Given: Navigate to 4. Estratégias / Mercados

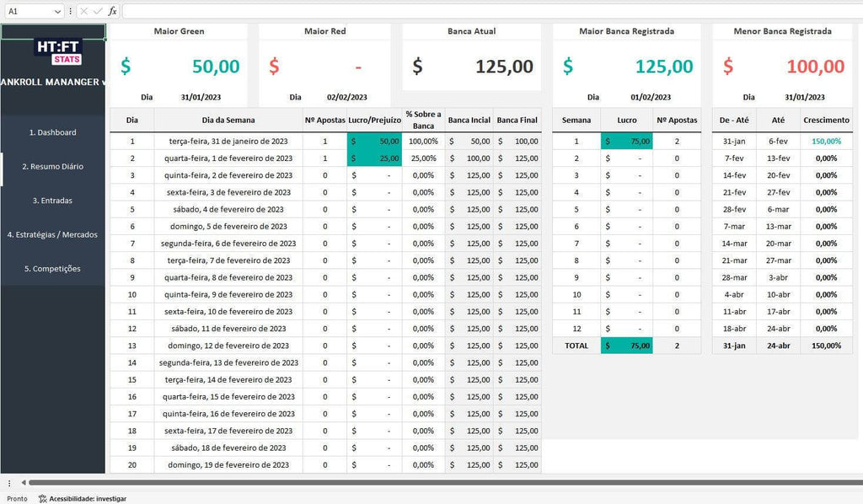Looking at the screenshot, I should (x=52, y=234).
